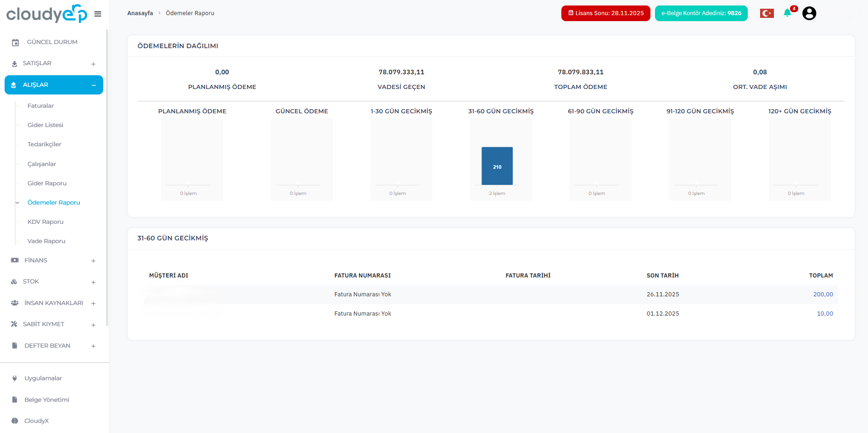Image resolution: width=868 pixels, height=433 pixels.
Task: Toggle the hamburger sidebar menu icon
Action: pyautogui.click(x=98, y=14)
